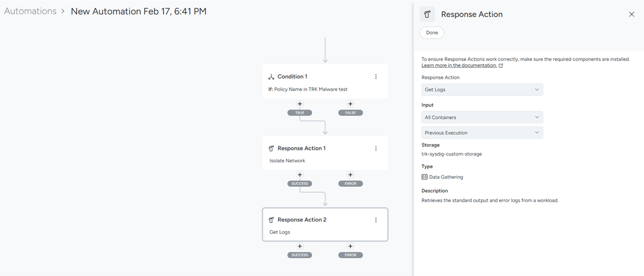
Task: Select the Response Action 2 Get Logs node
Action: pyautogui.click(x=318, y=225)
